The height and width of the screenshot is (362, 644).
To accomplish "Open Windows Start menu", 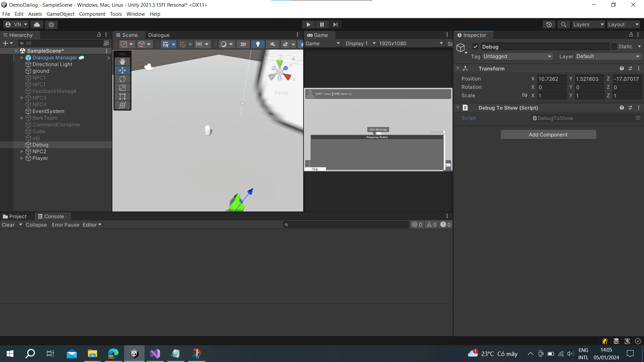I will 10,353.
